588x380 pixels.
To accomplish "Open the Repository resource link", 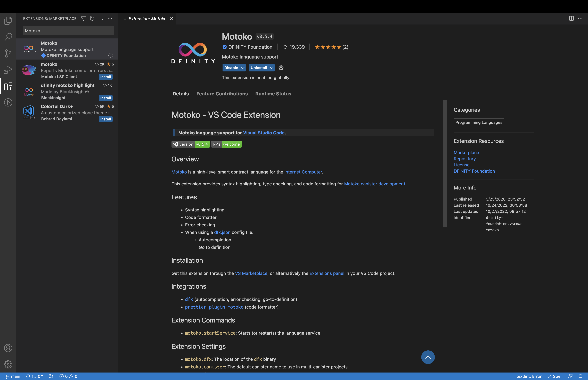I will pyautogui.click(x=464, y=159).
